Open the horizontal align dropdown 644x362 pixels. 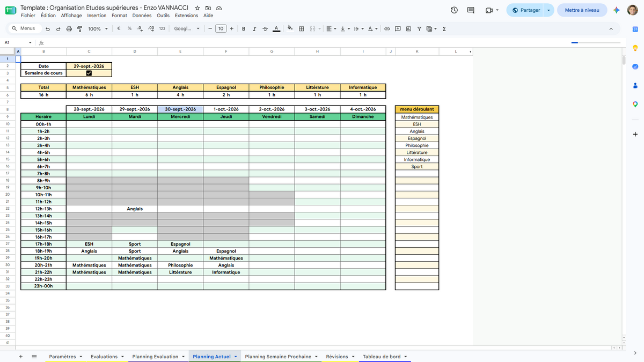point(332,28)
